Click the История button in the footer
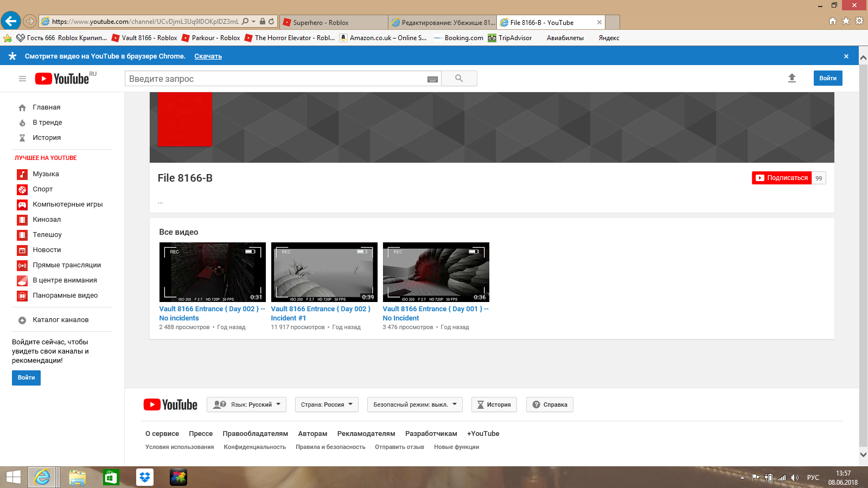The image size is (868, 488). coord(494,404)
